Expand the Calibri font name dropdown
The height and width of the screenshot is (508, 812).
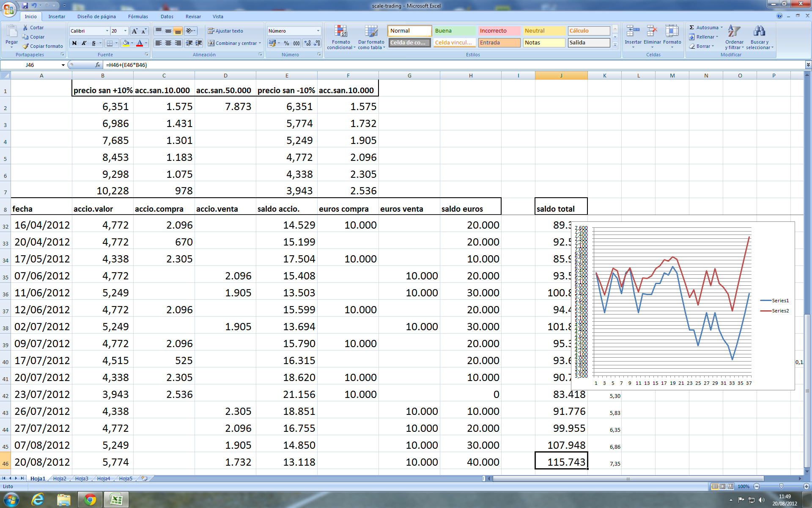[x=107, y=31]
